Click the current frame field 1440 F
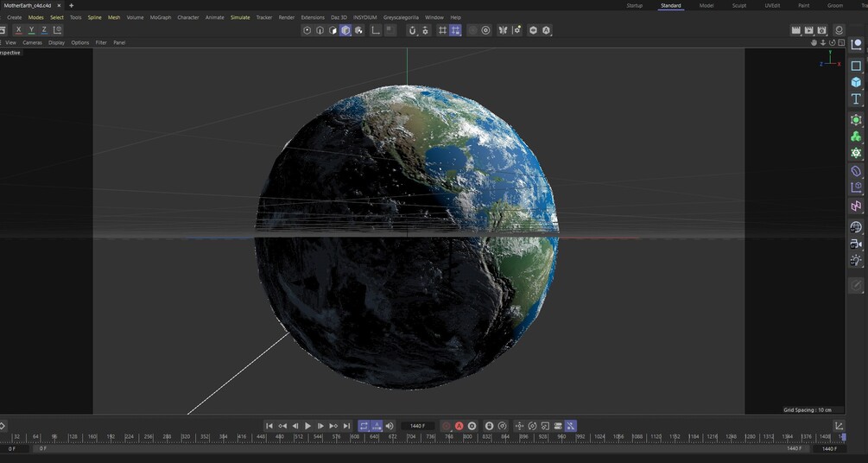868x463 pixels. click(x=417, y=426)
